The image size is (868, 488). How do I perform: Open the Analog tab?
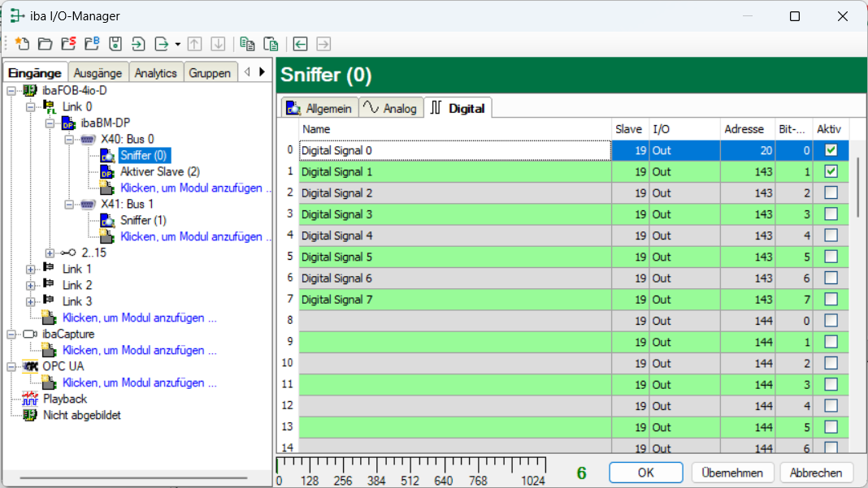(x=391, y=108)
